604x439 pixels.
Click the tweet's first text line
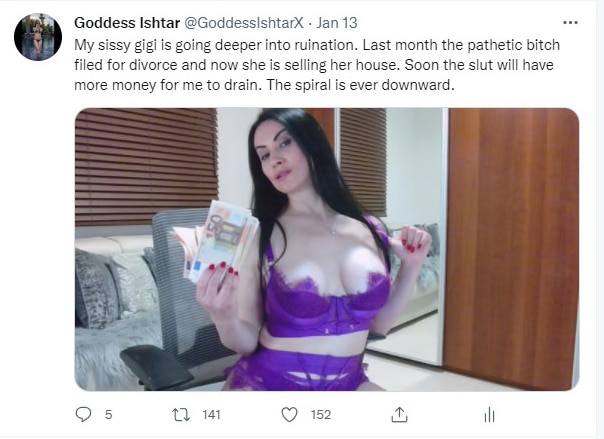(317, 45)
